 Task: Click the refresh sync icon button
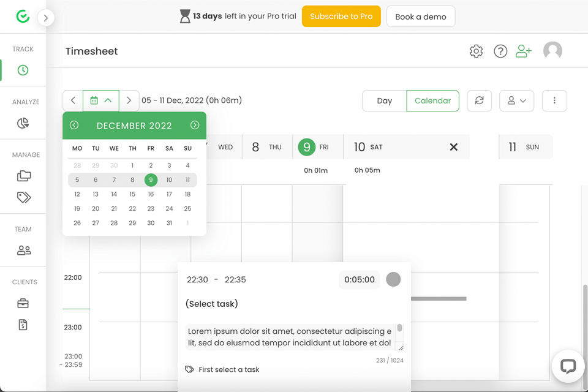pos(479,101)
